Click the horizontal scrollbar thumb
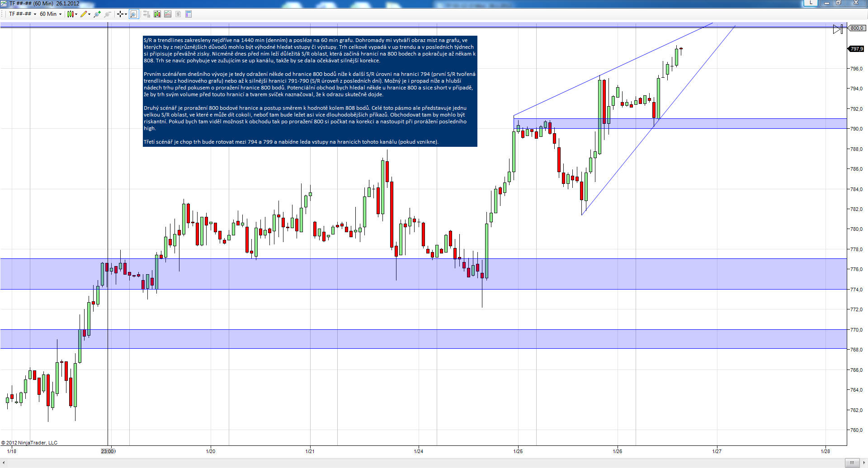This screenshot has width=868, height=468. 852,463
